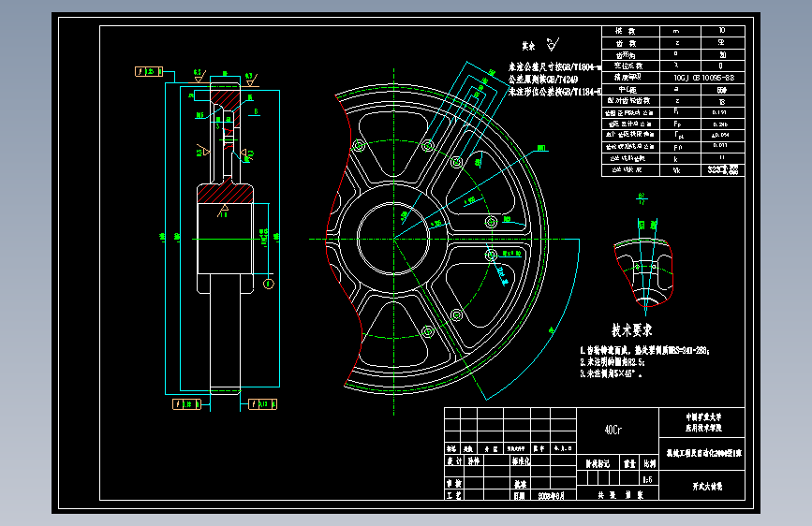This screenshot has height=526, width=812.
Task: Click the central bore circle of the gear
Action: click(x=393, y=240)
